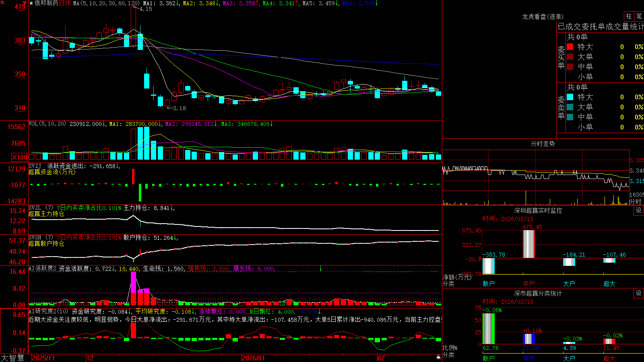Viewport: 644px width, 362px height.
Task: Click the 已成交委托单成交量统计 header
Action: point(601,27)
